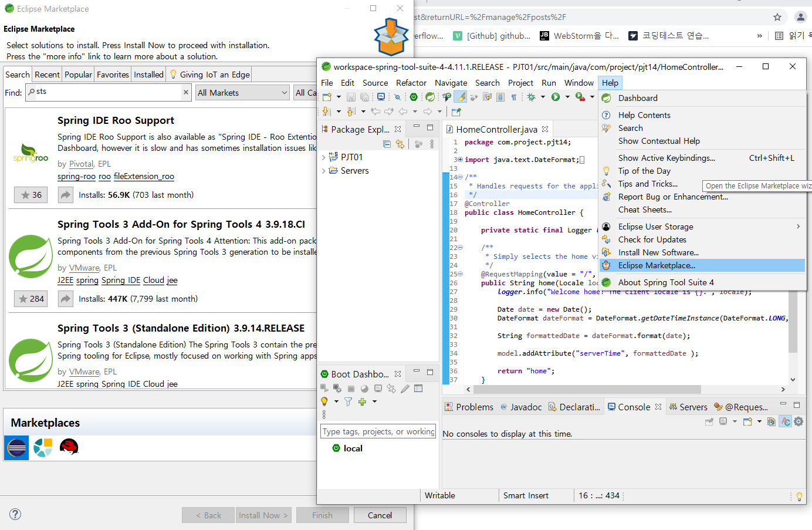
Task: Click the editor's vertical scroll down arrow
Action: (x=793, y=380)
